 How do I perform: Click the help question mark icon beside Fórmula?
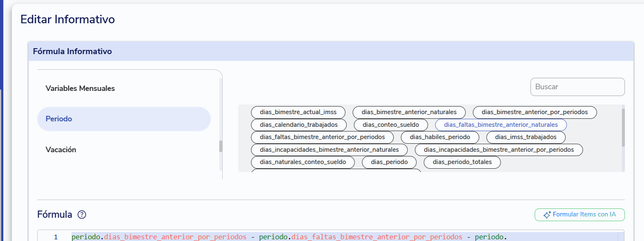(x=82, y=215)
